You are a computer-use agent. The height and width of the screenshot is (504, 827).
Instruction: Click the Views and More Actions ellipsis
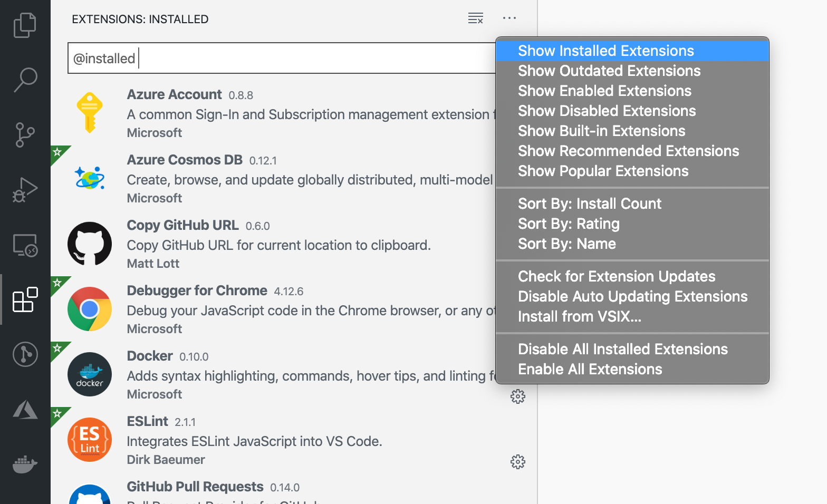(509, 18)
